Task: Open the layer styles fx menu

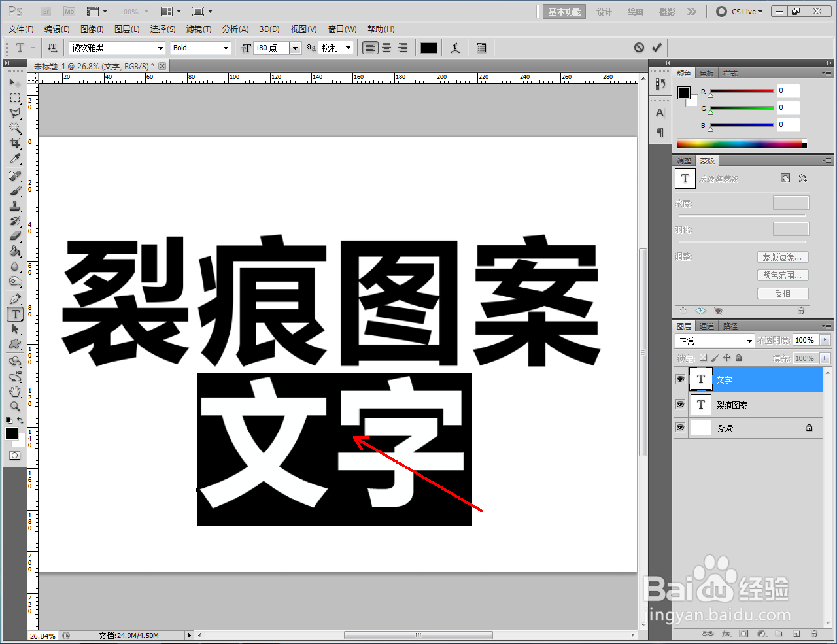Action: pyautogui.click(x=726, y=634)
